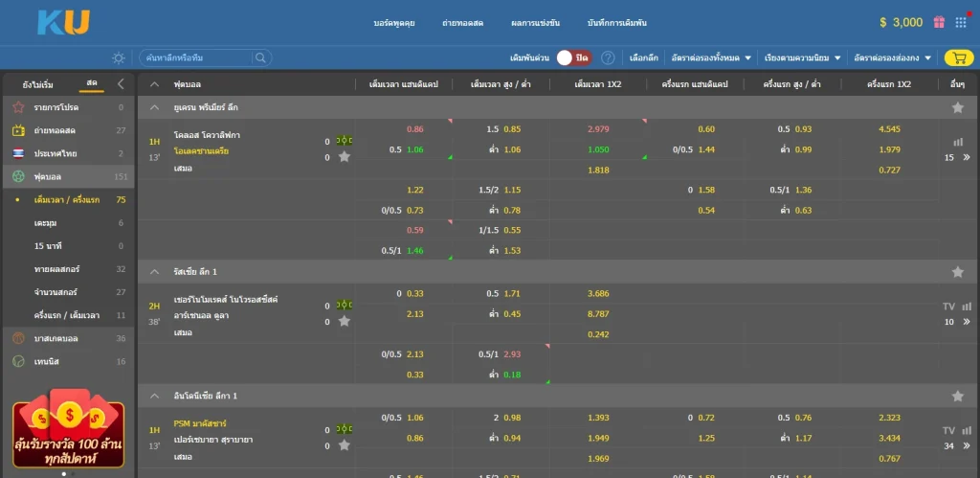980x478 pixels.
Task: Click the select league button
Action: click(x=644, y=58)
